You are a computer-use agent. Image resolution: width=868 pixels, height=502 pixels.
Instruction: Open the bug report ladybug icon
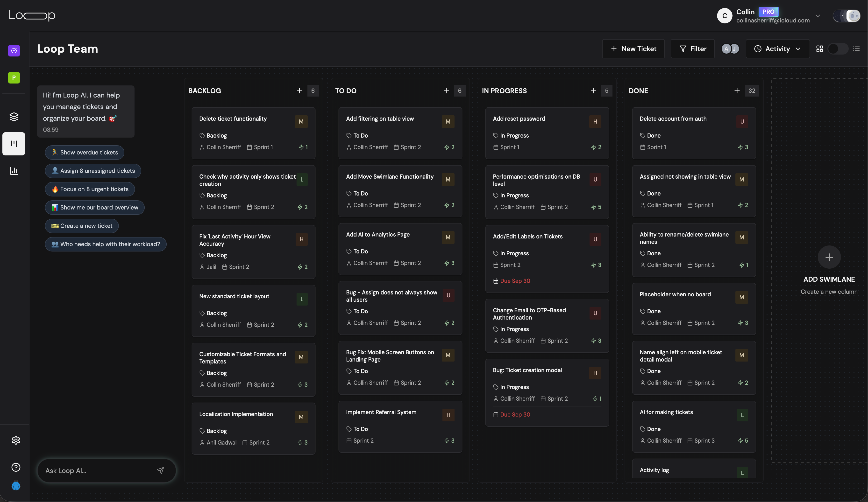15,486
